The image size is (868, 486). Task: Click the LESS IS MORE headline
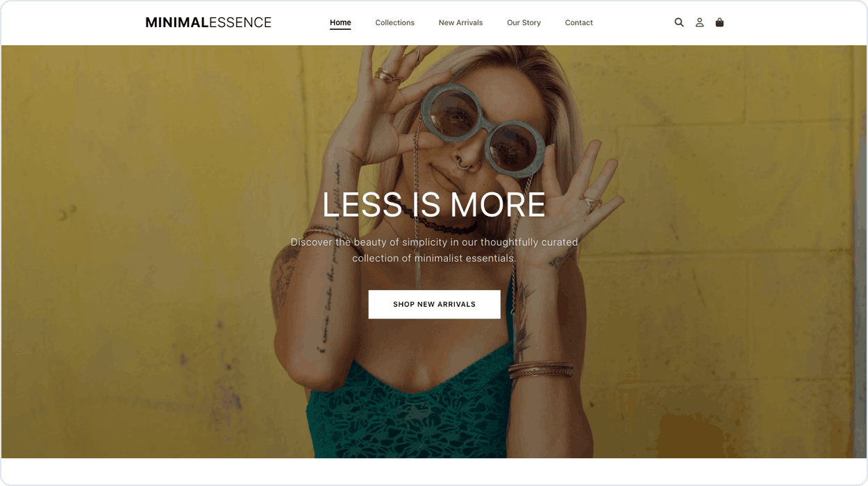(x=434, y=205)
